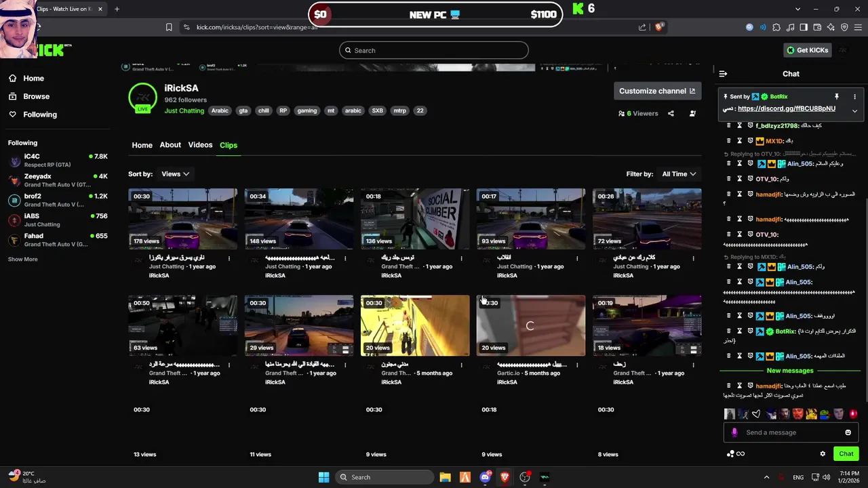The height and width of the screenshot is (488, 868).
Task: Click the Get KICKs button
Action: click(x=807, y=50)
